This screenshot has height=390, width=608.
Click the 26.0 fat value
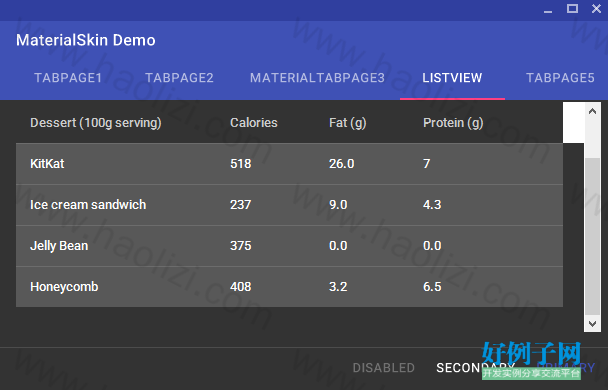coord(342,164)
